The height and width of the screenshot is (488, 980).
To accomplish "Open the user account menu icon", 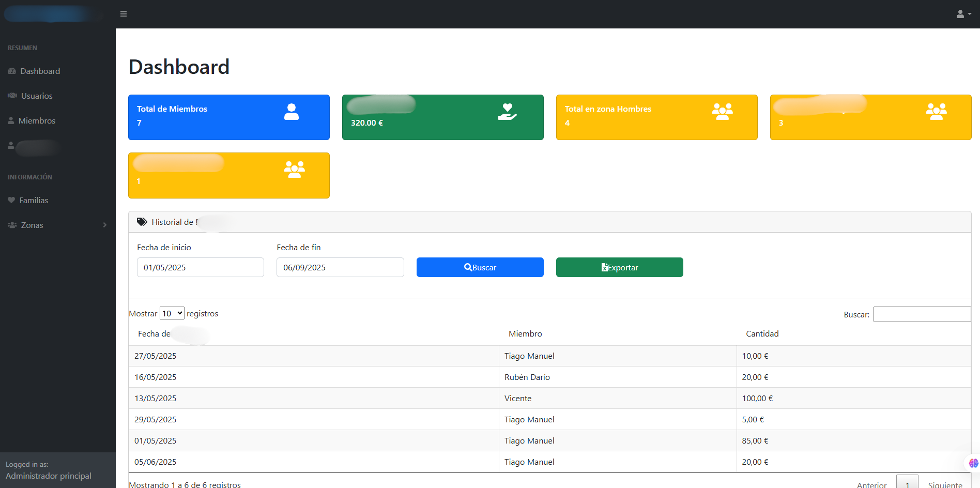I will click(x=963, y=14).
